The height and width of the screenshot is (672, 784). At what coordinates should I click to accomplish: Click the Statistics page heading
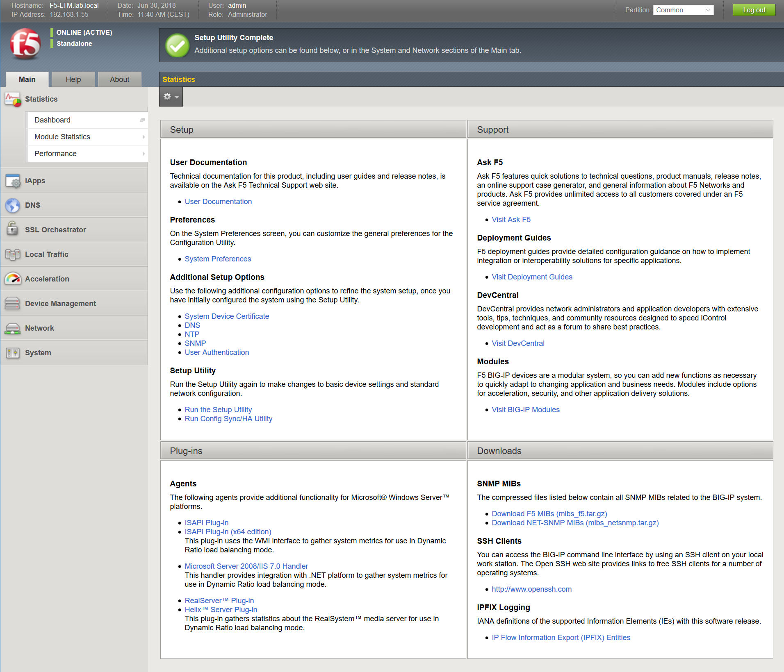[179, 79]
